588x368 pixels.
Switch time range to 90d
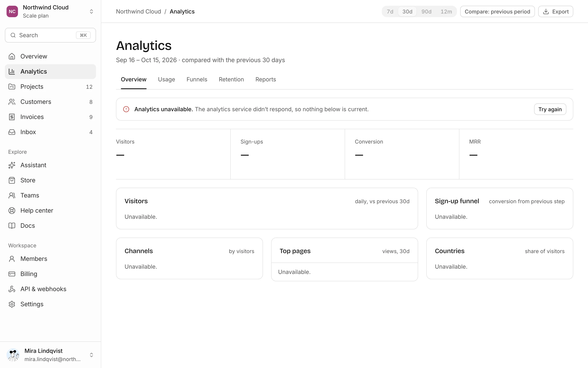click(426, 11)
